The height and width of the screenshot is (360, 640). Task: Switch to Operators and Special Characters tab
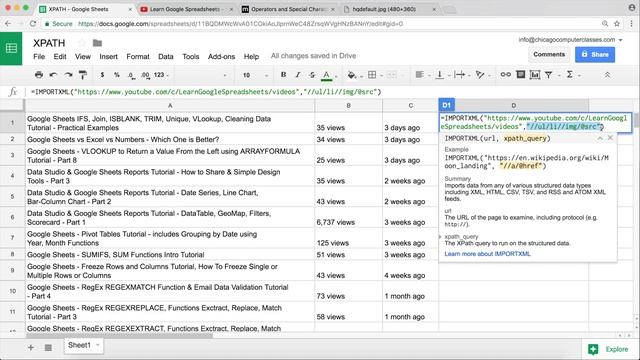[x=288, y=9]
